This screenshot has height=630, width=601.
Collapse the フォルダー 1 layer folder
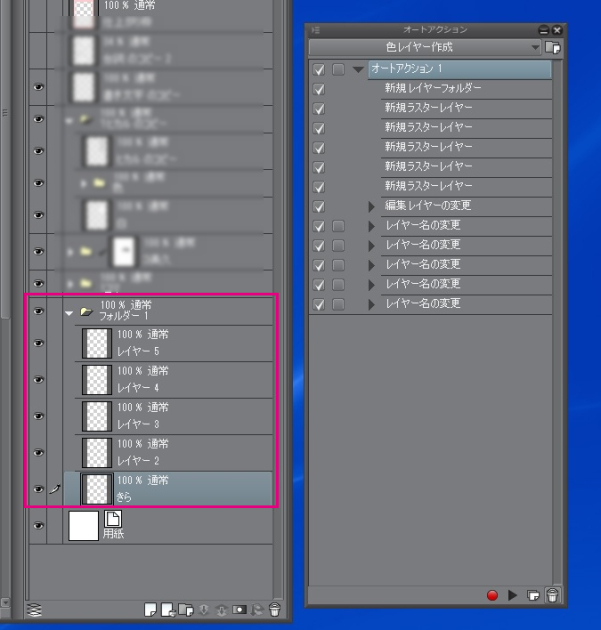pyautogui.click(x=69, y=313)
